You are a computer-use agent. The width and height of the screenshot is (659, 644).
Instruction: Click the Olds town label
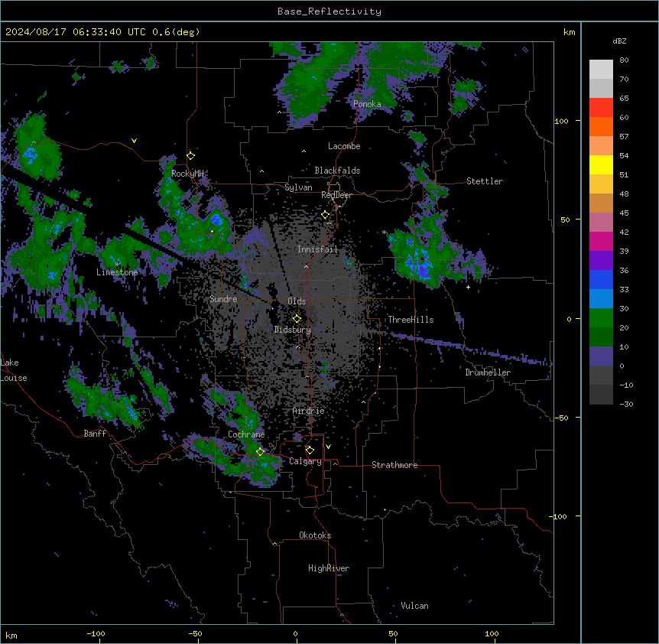(297, 301)
